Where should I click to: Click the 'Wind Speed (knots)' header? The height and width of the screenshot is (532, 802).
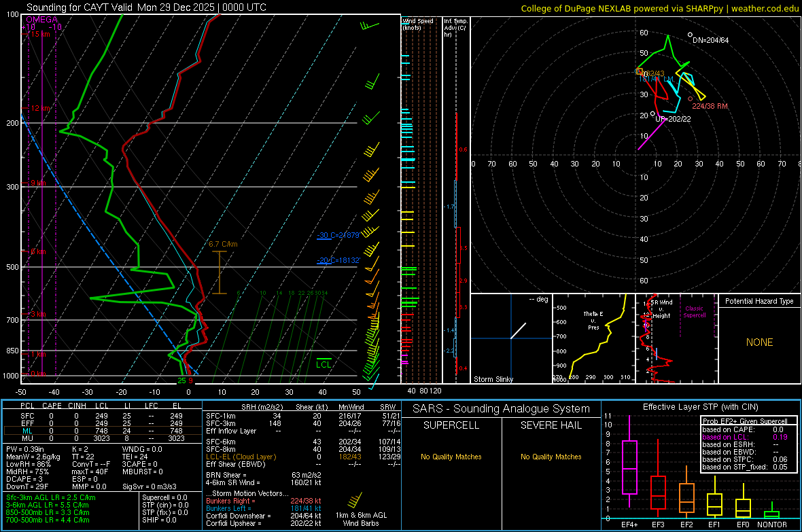[418, 24]
